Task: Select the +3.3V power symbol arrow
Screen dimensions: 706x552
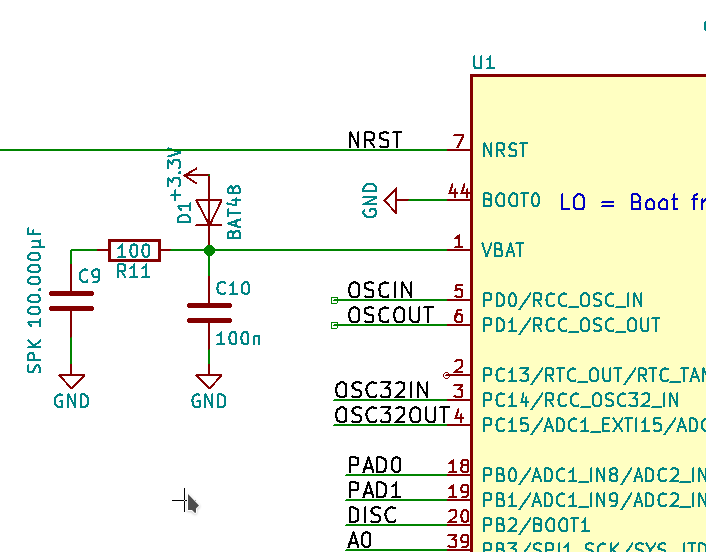Action: pyautogui.click(x=196, y=176)
